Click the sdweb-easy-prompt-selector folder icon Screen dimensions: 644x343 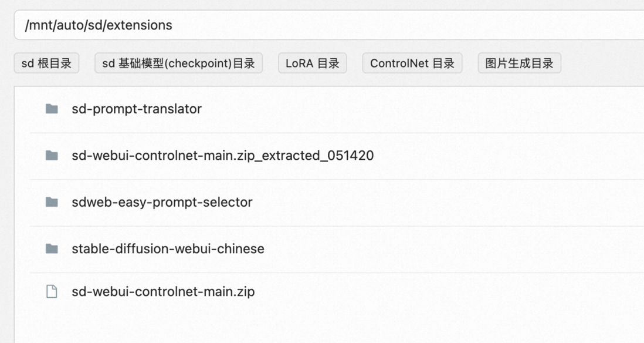pos(52,202)
